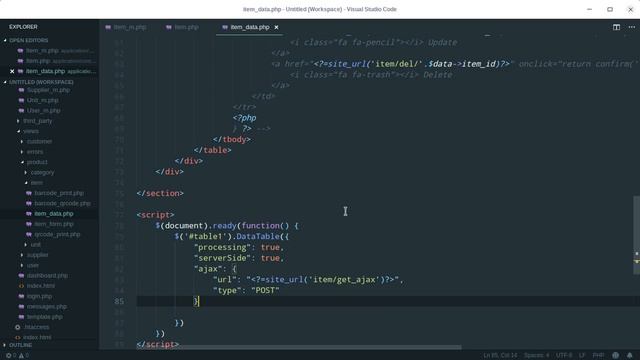Open notifications bell in status bar

tap(630, 355)
